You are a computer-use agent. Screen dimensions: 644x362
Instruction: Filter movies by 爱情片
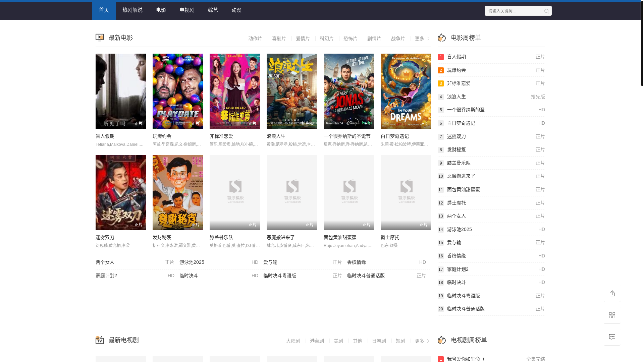[x=303, y=39]
